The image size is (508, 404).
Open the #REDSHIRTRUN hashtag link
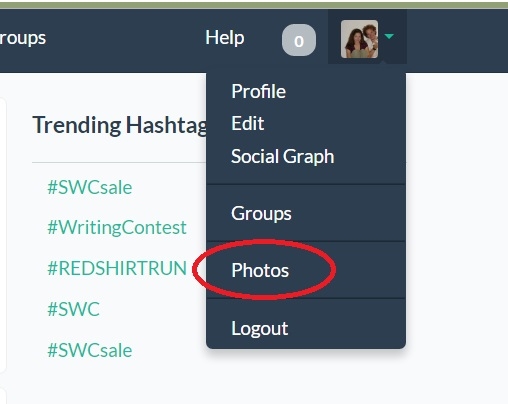coord(117,268)
